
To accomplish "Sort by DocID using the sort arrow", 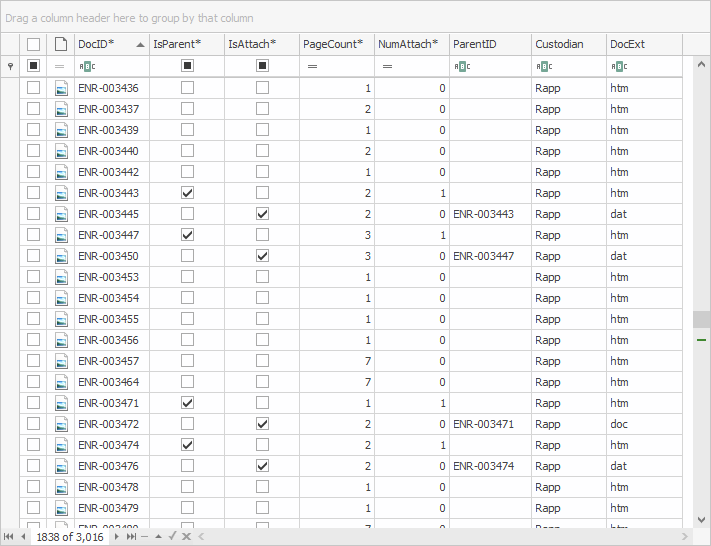I will 139,44.
